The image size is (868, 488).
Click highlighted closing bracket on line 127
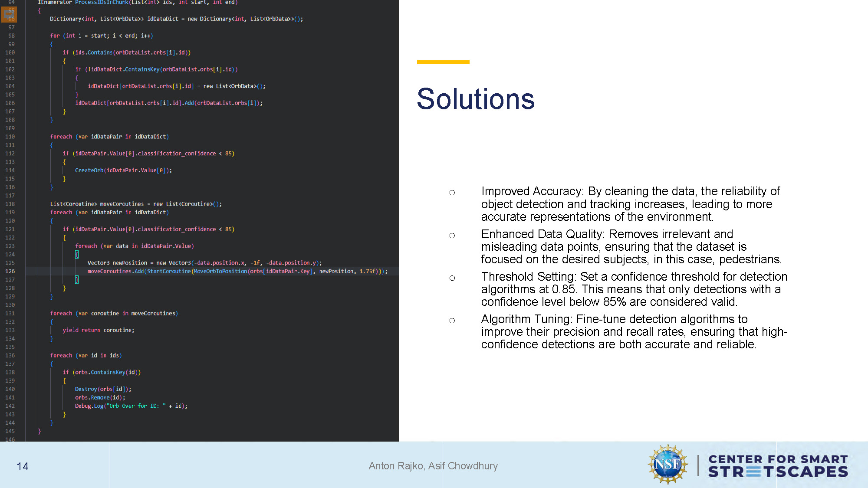(x=77, y=280)
